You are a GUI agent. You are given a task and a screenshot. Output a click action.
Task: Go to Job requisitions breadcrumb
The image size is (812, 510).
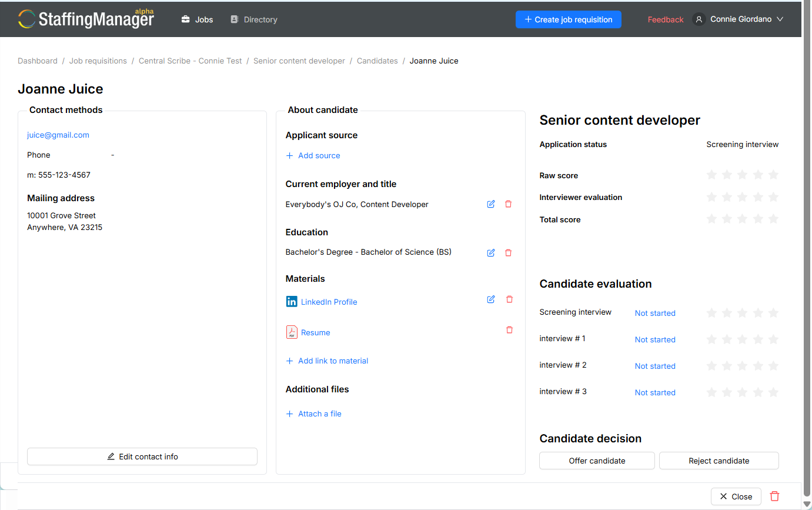pyautogui.click(x=98, y=61)
